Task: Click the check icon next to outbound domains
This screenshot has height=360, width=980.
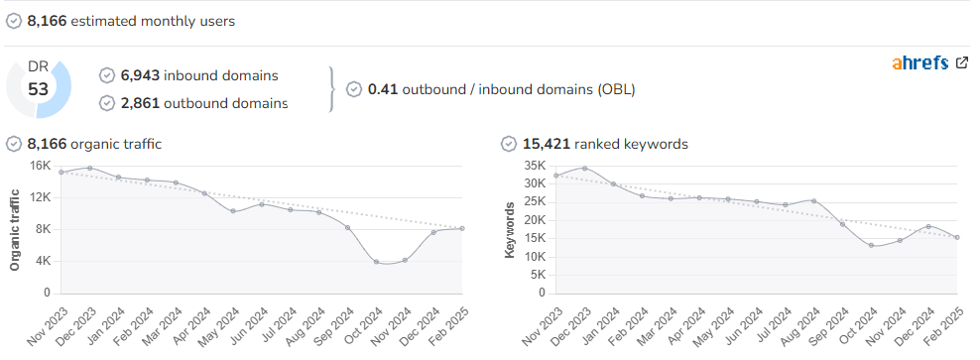Action: click(107, 103)
